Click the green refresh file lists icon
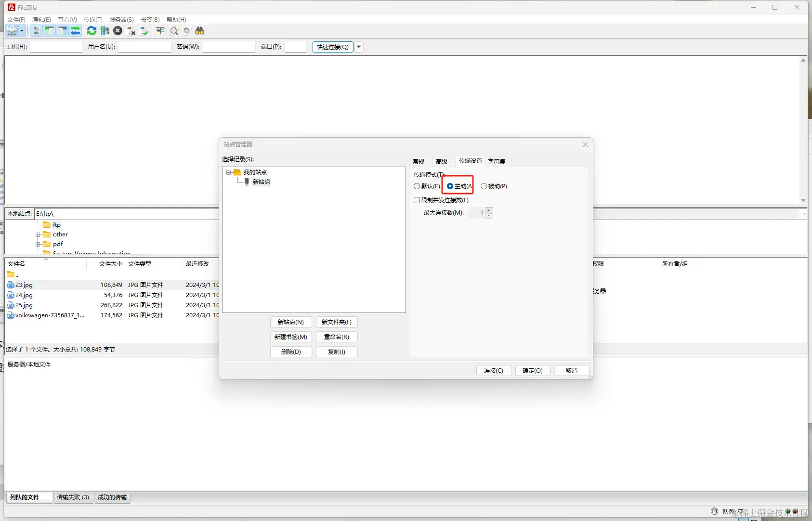This screenshot has width=812, height=521. pos(92,31)
